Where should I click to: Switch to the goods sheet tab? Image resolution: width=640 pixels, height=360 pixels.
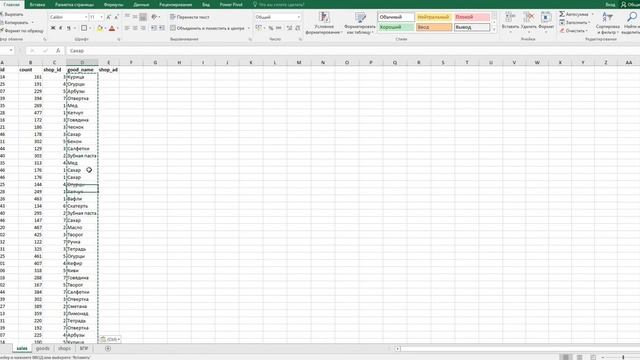42,349
